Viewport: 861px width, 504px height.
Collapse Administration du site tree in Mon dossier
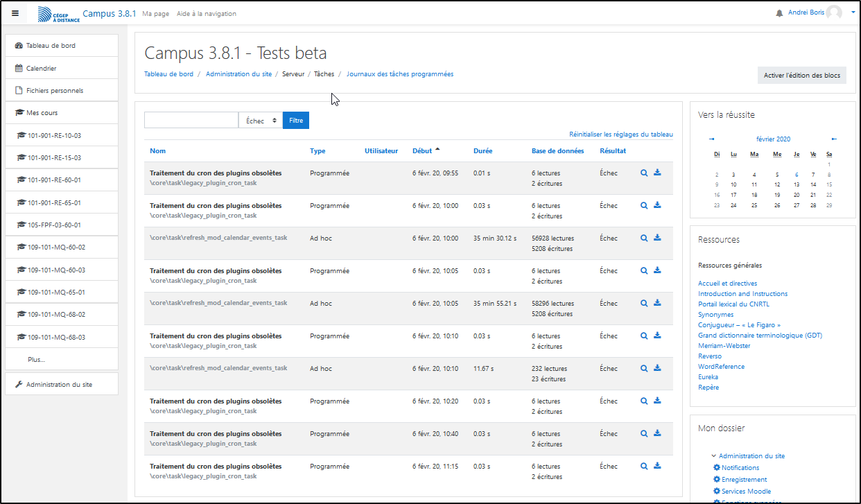coord(714,456)
